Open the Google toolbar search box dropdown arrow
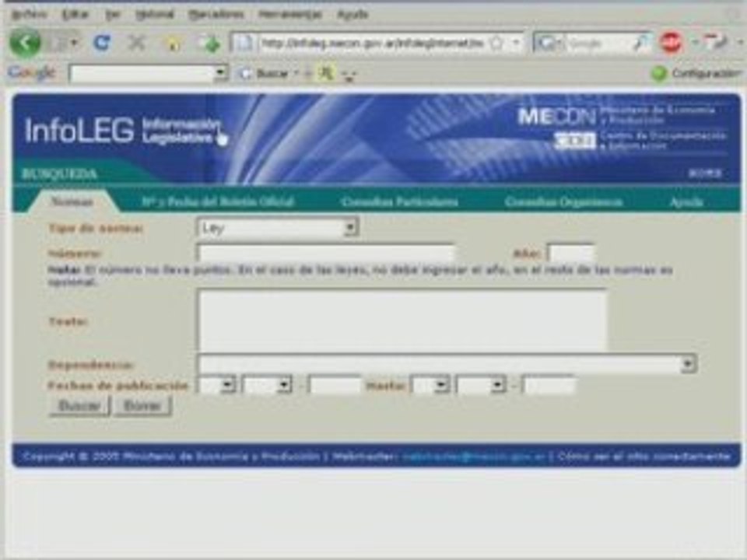Screen dimensions: 747x560 click(x=220, y=73)
